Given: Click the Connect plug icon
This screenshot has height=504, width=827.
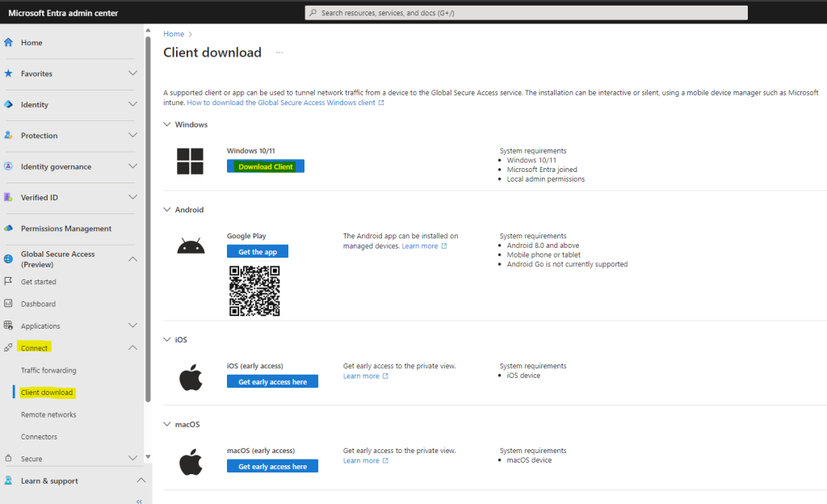Looking at the screenshot, I should pyautogui.click(x=8, y=347).
